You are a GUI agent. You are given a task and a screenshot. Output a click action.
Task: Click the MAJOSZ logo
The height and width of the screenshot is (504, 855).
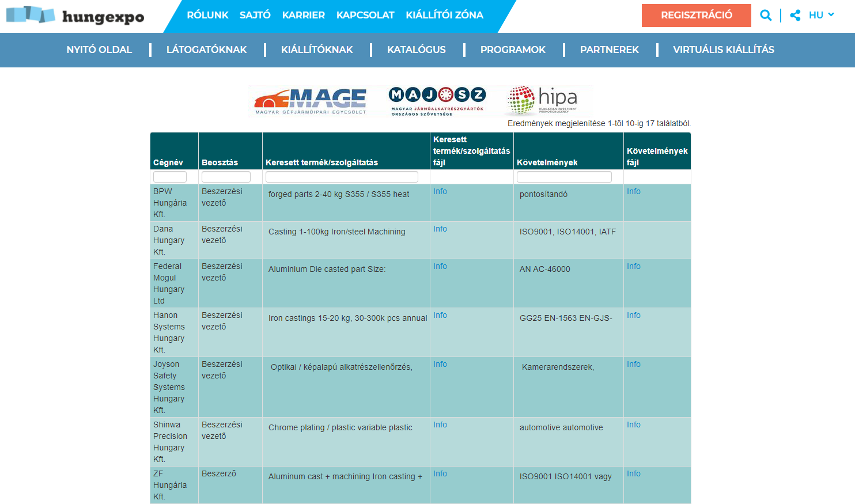[x=438, y=101]
